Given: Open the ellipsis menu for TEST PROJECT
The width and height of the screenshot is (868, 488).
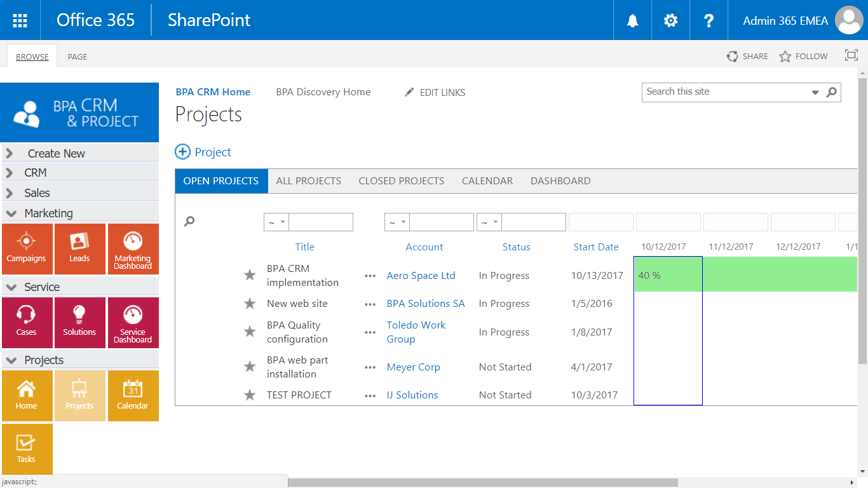Looking at the screenshot, I should [370, 395].
